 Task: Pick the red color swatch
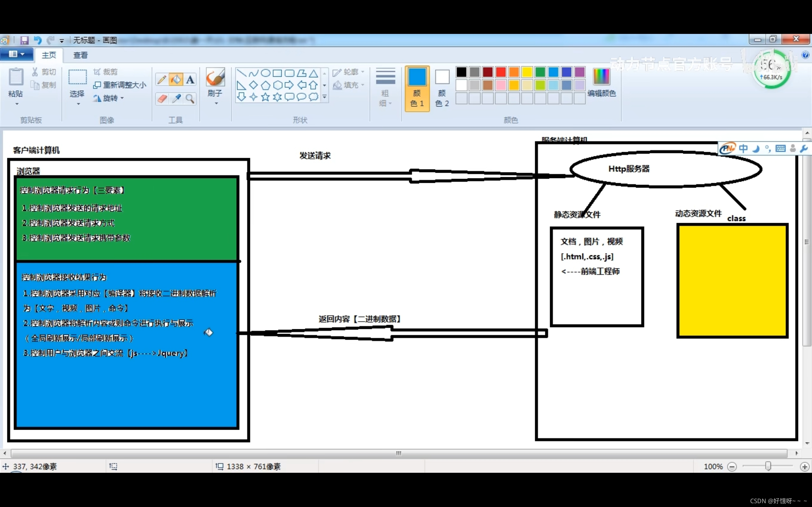click(501, 72)
